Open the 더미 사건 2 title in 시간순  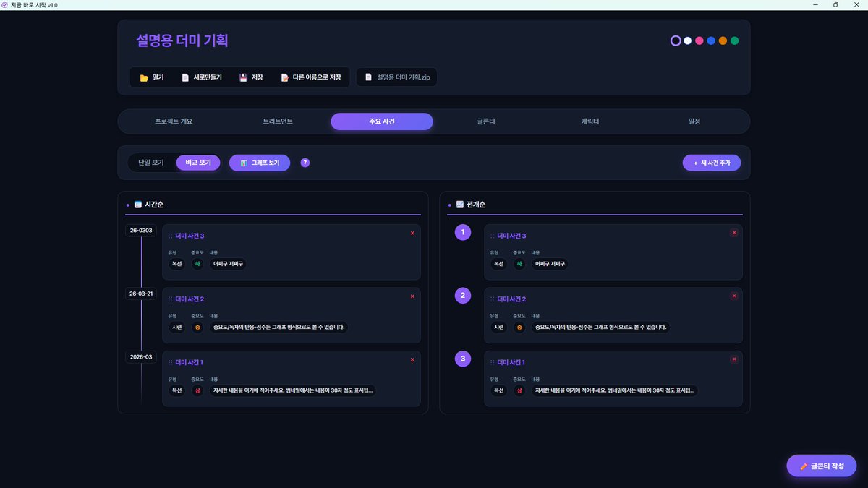(x=190, y=299)
